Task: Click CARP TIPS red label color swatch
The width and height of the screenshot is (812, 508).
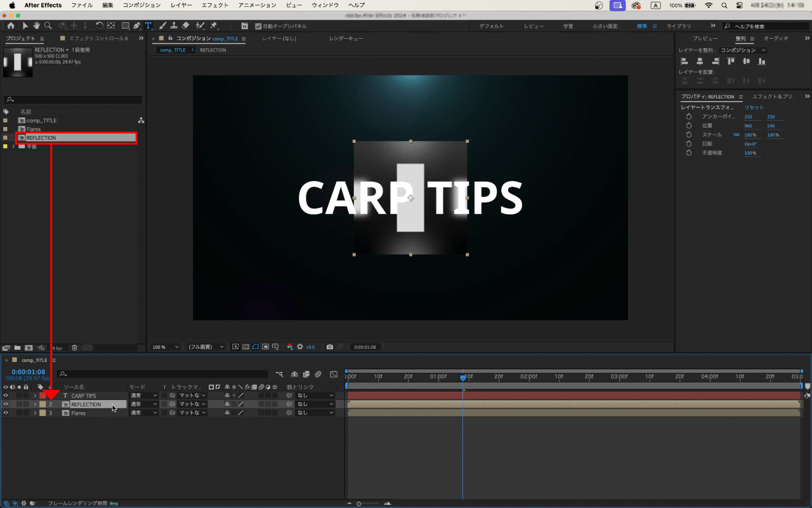Action: pos(43,396)
